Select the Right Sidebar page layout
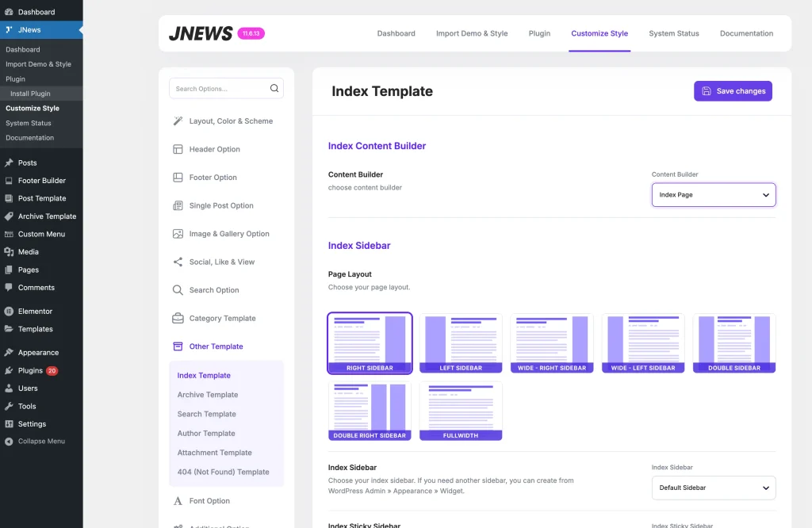 click(370, 342)
